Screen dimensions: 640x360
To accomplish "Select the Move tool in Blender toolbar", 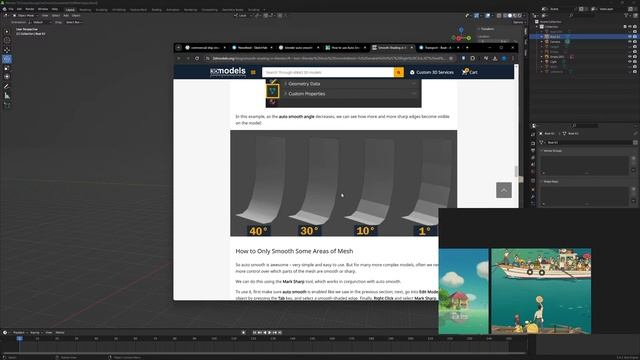I will (7, 50).
